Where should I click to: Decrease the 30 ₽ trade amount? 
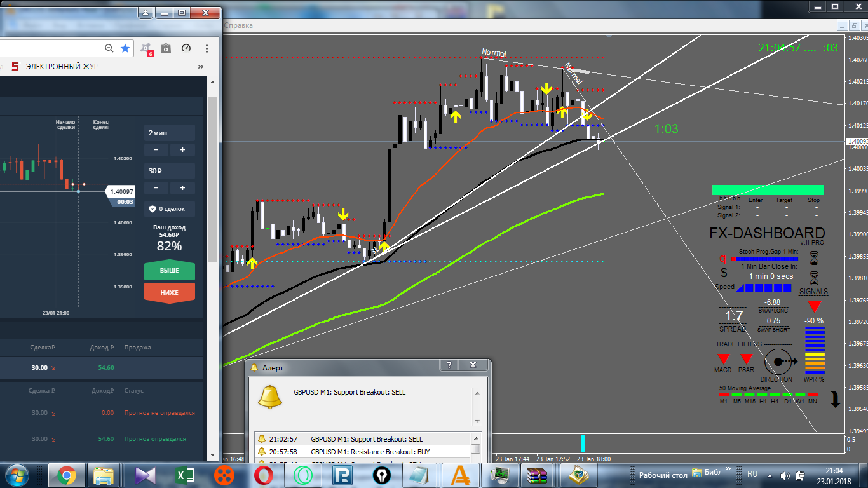click(x=156, y=188)
